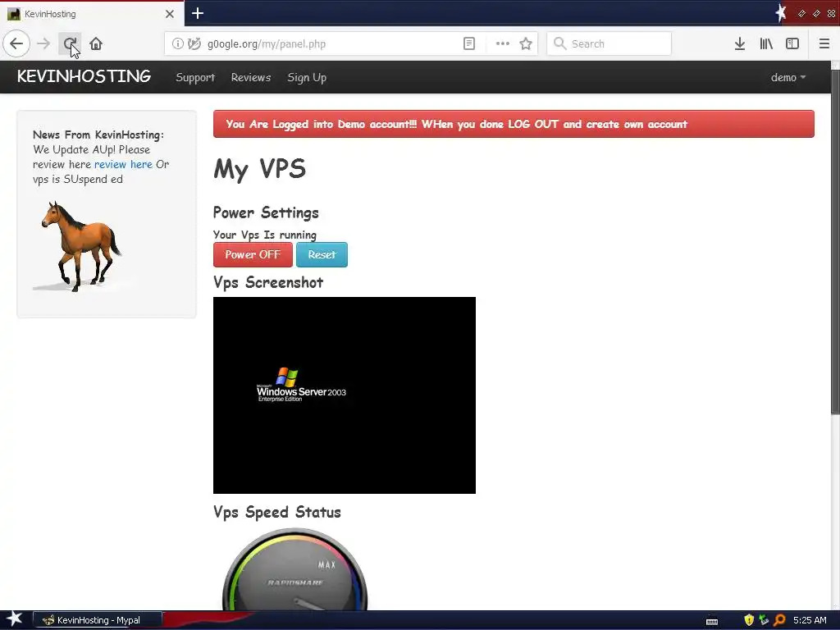Click the 'Vps Screenshot' heading

(x=268, y=282)
